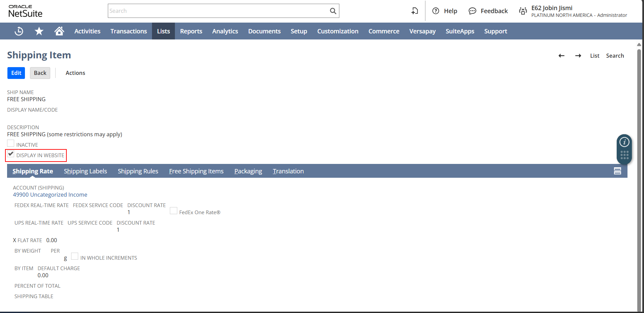This screenshot has height=313, width=644.
Task: Open the Transactions menu dropdown
Action: point(128,31)
